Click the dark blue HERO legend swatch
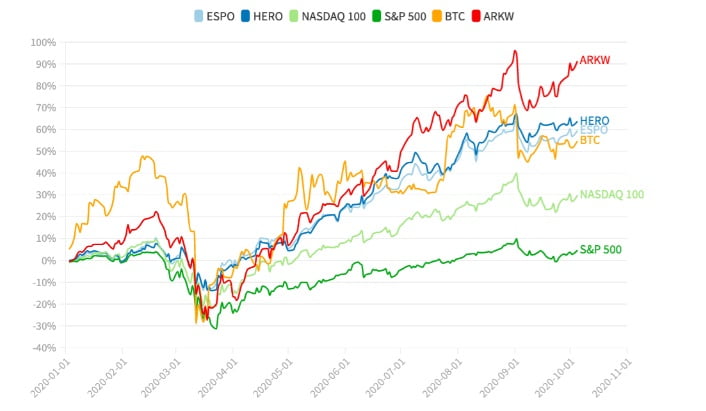This screenshot has height=411, width=706. tap(244, 16)
